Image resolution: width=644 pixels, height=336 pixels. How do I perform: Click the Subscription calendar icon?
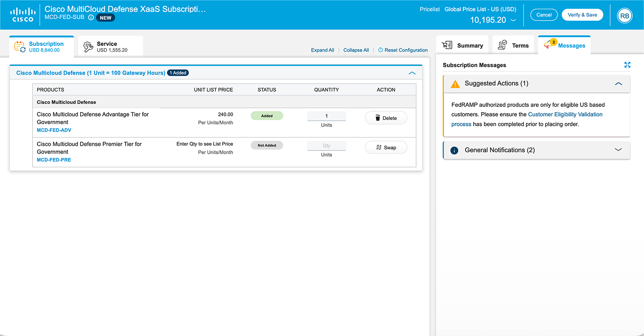click(20, 47)
